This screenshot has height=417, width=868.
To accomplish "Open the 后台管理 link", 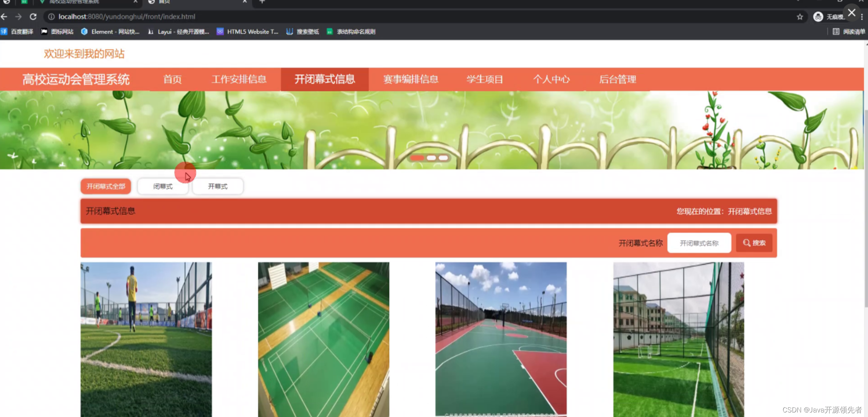I will click(618, 79).
